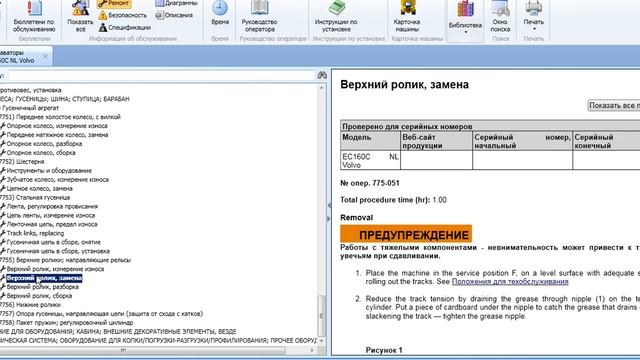The width and height of the screenshot is (640, 360).
Task: Follow the Положения для техобслуживания link
Action: [510, 282]
